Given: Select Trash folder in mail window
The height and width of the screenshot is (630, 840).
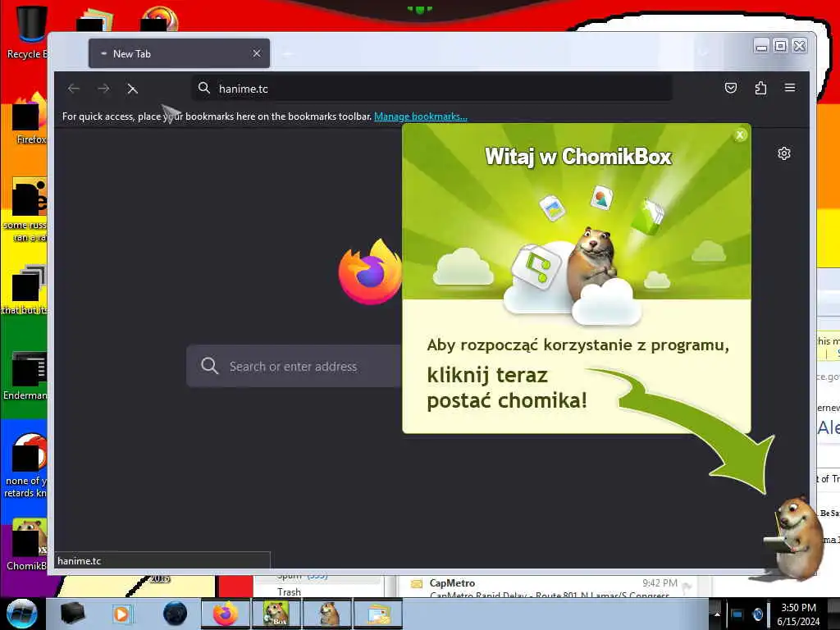Looking at the screenshot, I should (289, 591).
